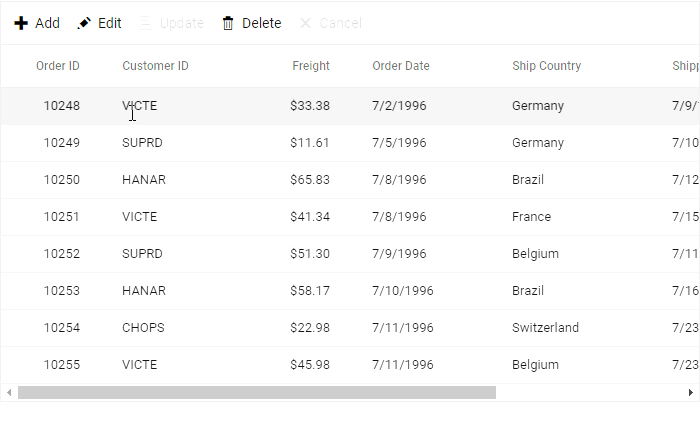
Task: Click the Add plus icon
Action: [x=21, y=23]
